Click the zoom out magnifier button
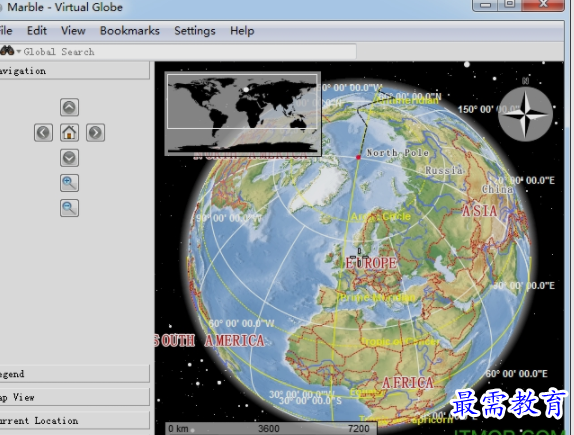 pyautogui.click(x=69, y=208)
